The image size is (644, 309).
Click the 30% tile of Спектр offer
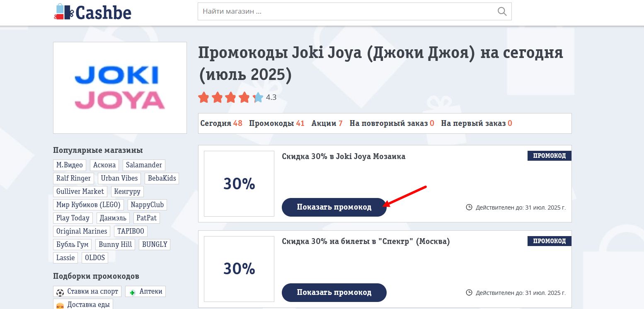pyautogui.click(x=239, y=269)
